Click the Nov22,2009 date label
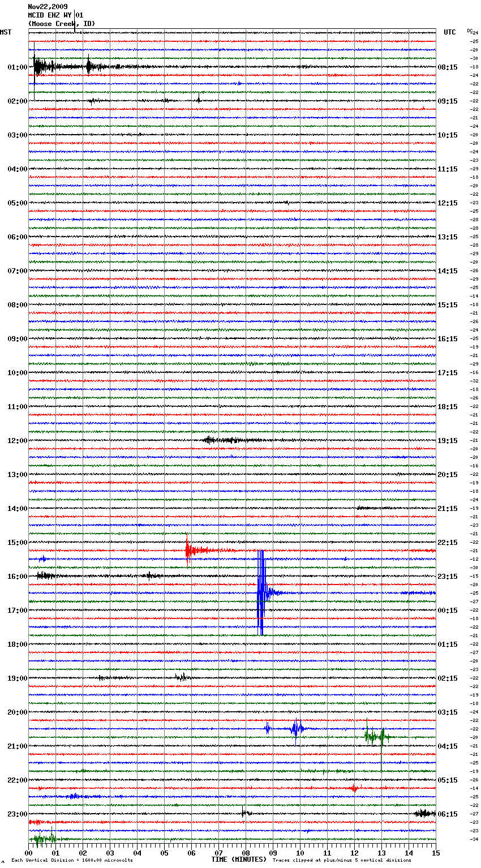Image resolution: width=481 pixels, height=868 pixels. tap(48, 7)
